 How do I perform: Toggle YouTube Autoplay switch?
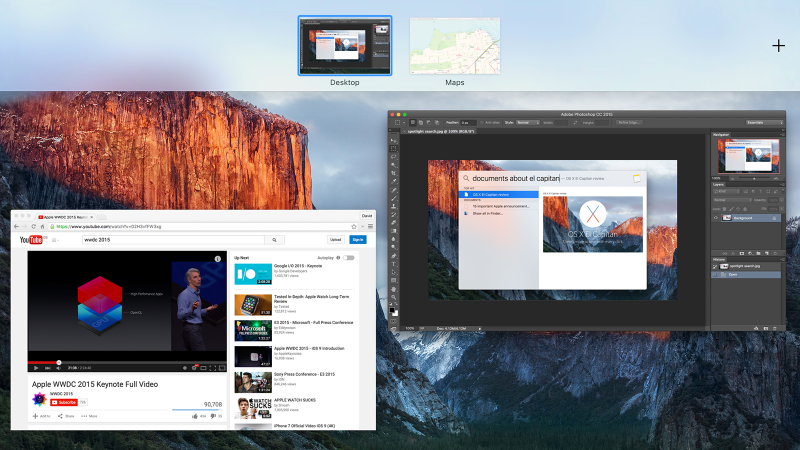point(349,258)
